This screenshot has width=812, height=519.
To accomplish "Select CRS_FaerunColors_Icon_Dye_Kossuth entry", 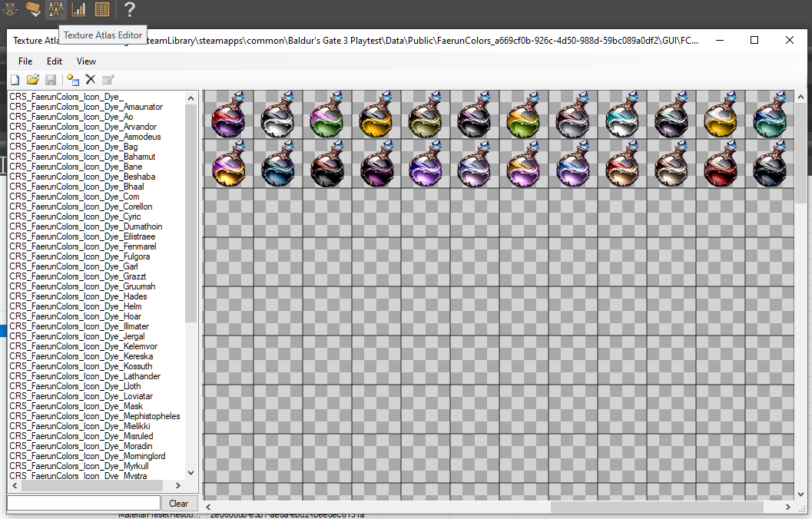I will coord(81,366).
